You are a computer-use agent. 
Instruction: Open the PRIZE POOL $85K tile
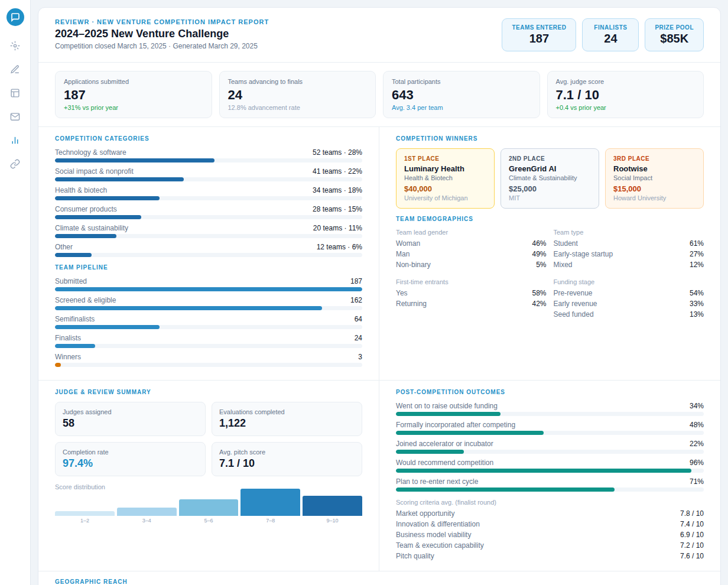pyautogui.click(x=674, y=35)
